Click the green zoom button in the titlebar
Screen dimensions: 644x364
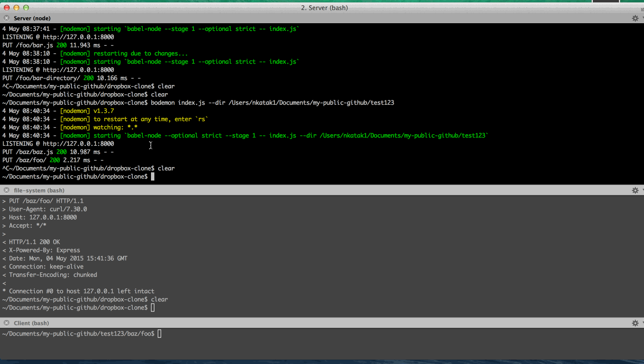26,8
